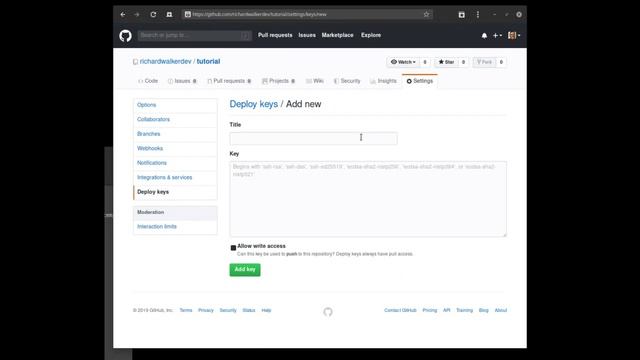Open the Insights tab
640x360 pixels.
point(383,81)
